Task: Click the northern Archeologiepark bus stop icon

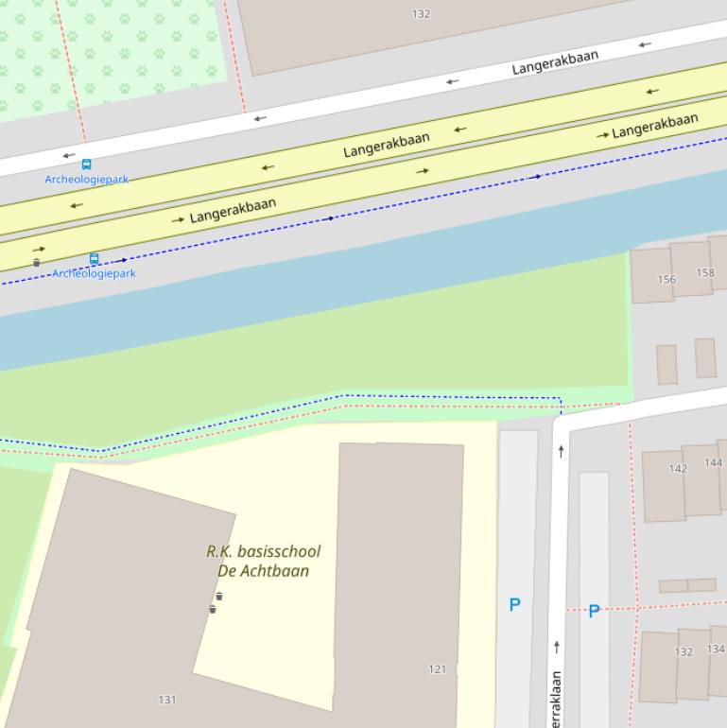Action: click(x=87, y=165)
